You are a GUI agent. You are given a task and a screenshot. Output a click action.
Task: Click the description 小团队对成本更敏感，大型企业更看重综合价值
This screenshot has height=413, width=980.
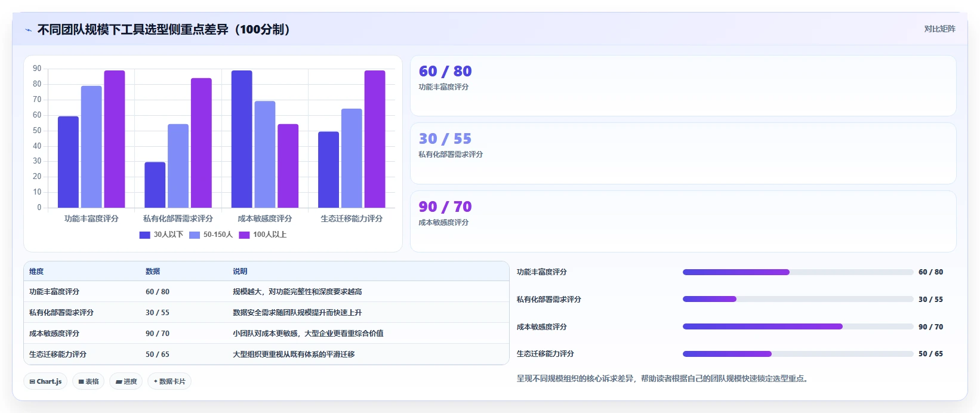click(308, 334)
